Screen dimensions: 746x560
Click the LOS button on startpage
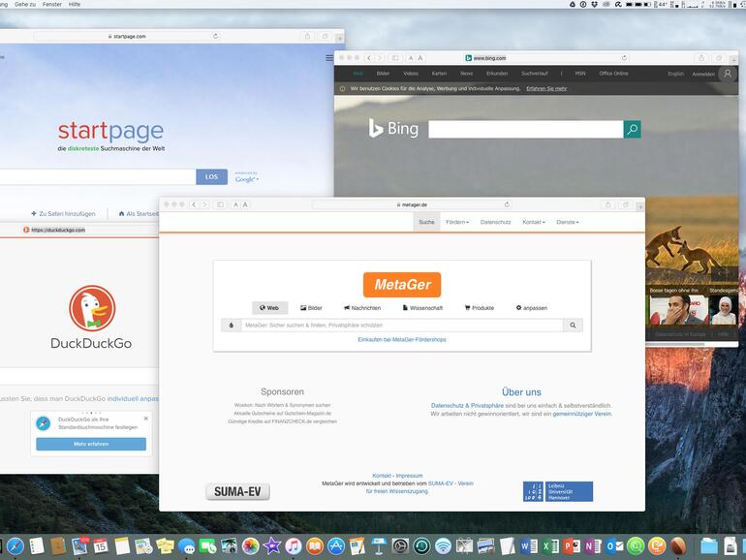point(212,176)
